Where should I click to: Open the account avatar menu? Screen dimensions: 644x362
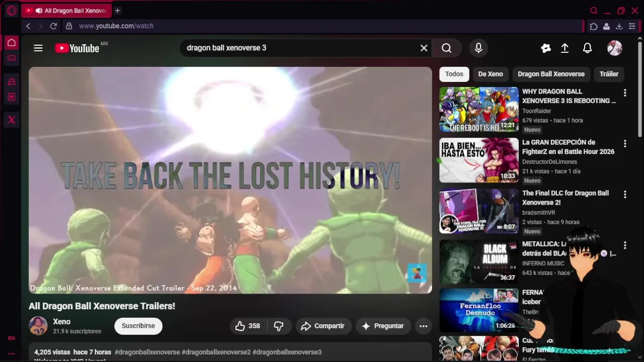click(615, 48)
